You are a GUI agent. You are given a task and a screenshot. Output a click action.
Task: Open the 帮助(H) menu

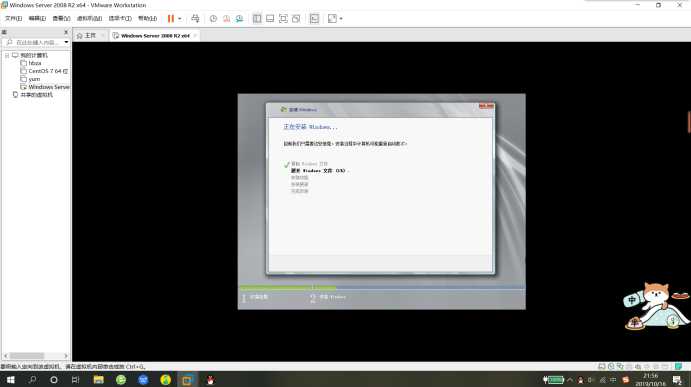coord(147,19)
